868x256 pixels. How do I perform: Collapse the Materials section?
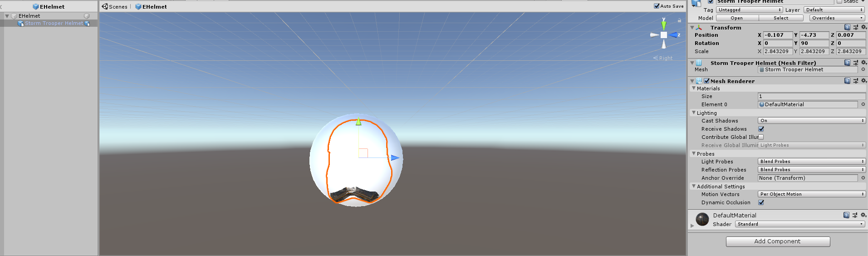pyautogui.click(x=694, y=89)
